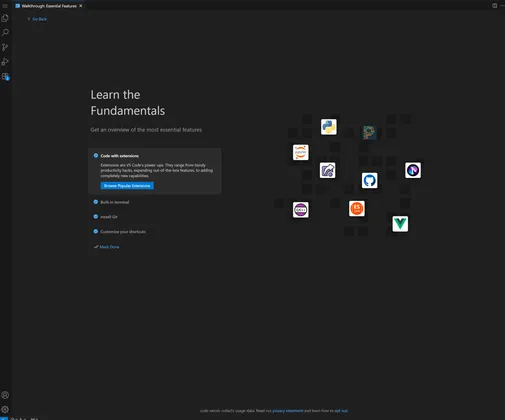The width and height of the screenshot is (505, 420).
Task: Click the Python extension icon
Action: (x=329, y=127)
